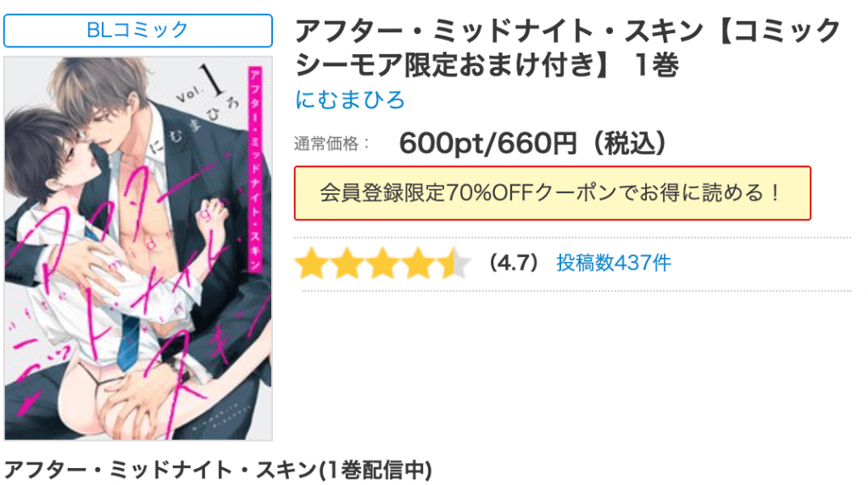868x485 pixels.
Task: Visit author page にむまひろ link
Action: pyautogui.click(x=350, y=100)
